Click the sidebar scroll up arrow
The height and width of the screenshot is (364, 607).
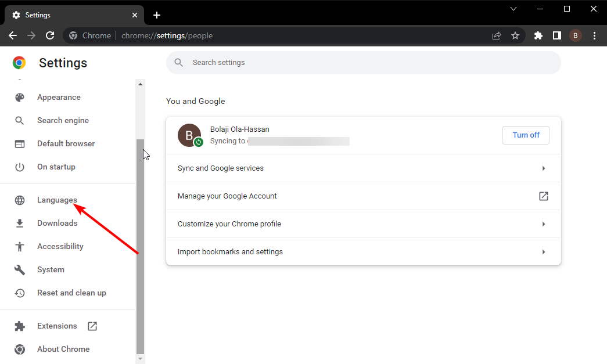140,84
